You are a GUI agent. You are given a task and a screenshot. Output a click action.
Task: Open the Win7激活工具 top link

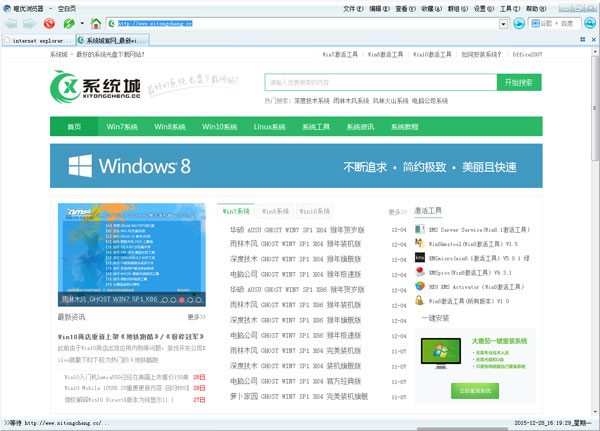pos(340,54)
